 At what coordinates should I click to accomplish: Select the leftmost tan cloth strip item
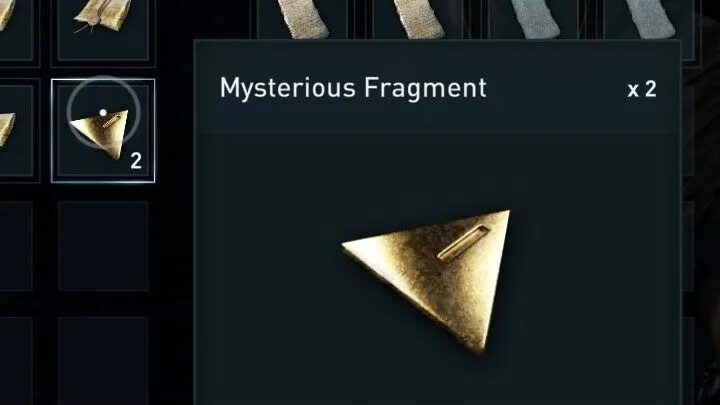pyautogui.click(x=303, y=19)
